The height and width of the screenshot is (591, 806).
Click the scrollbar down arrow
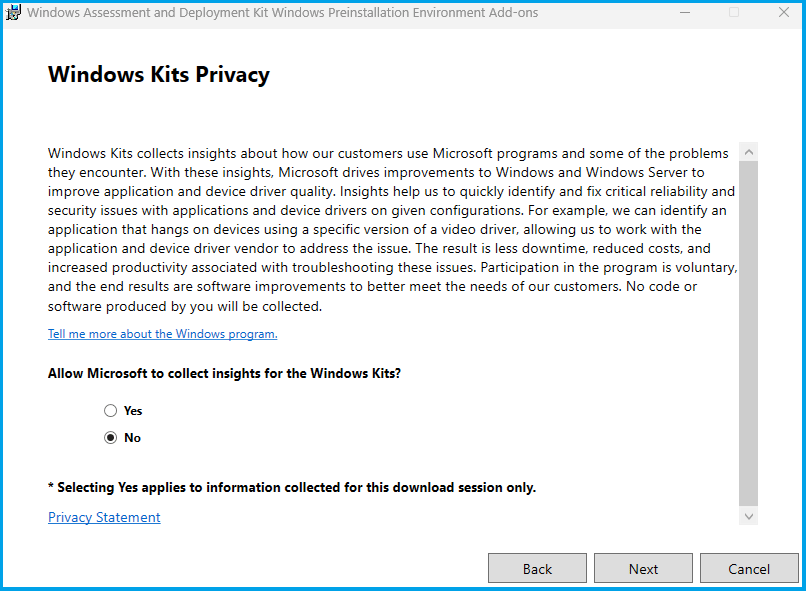[x=749, y=516]
